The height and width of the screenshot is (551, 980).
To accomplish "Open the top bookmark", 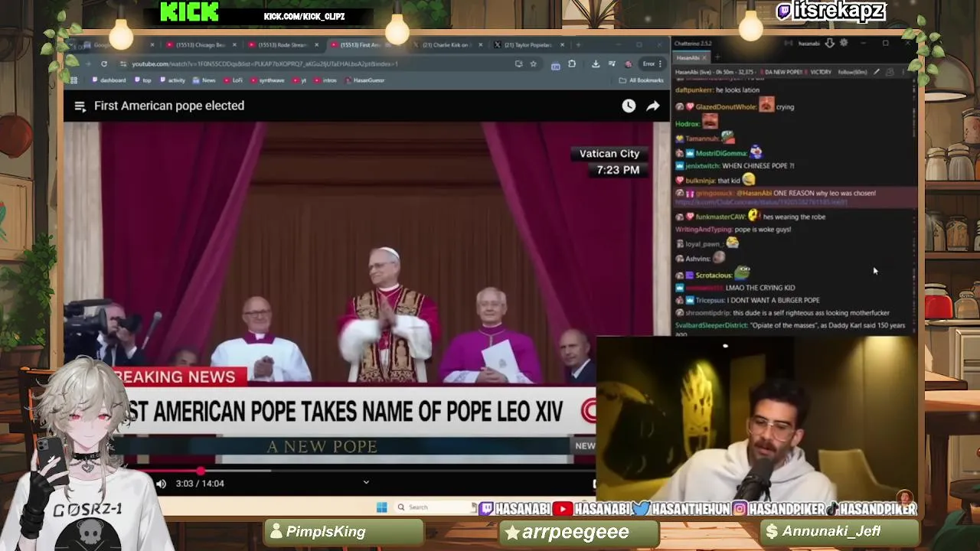I will 143,80.
